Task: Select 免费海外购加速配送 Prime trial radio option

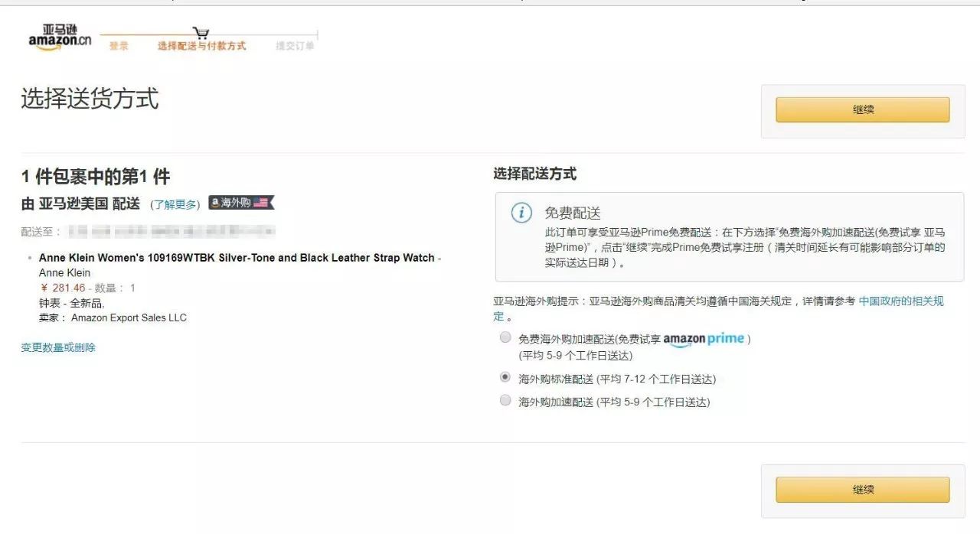Action: point(505,337)
